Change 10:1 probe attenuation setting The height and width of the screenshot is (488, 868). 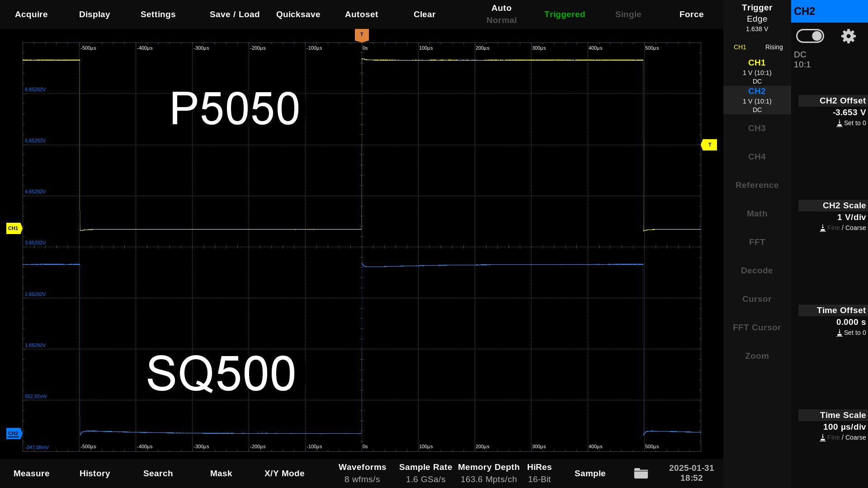(x=802, y=65)
